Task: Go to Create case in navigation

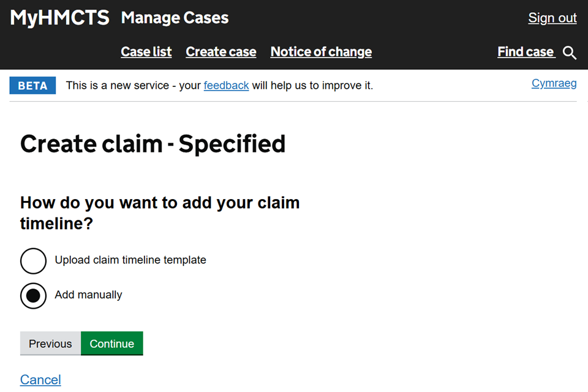Action: tap(221, 52)
